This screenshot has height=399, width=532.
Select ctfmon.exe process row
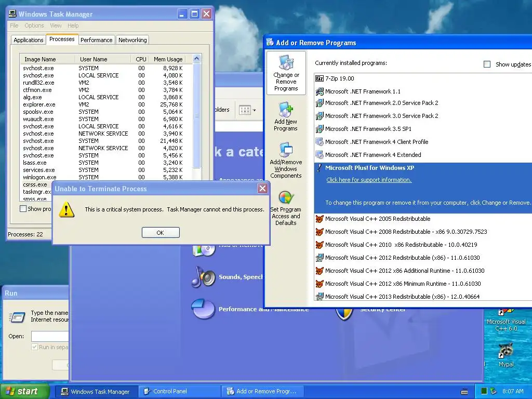click(106, 90)
